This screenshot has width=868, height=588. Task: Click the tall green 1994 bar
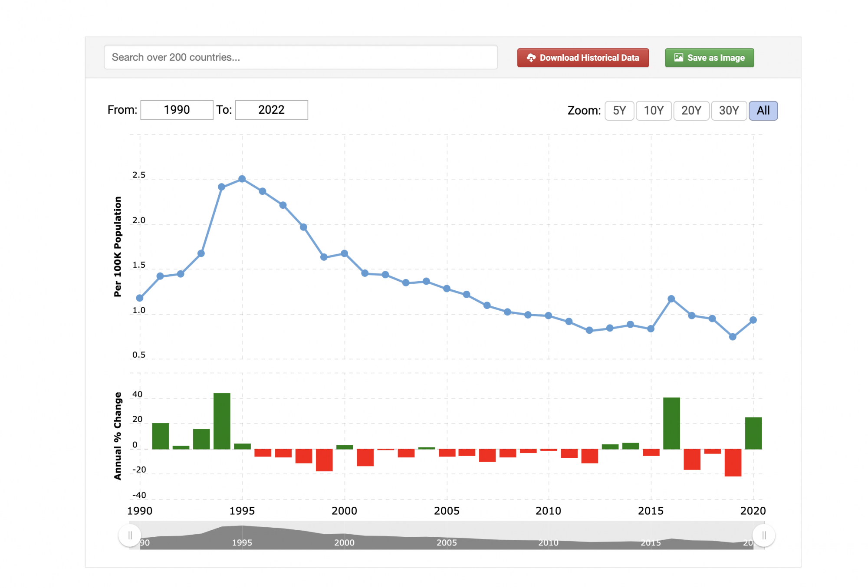(x=222, y=421)
